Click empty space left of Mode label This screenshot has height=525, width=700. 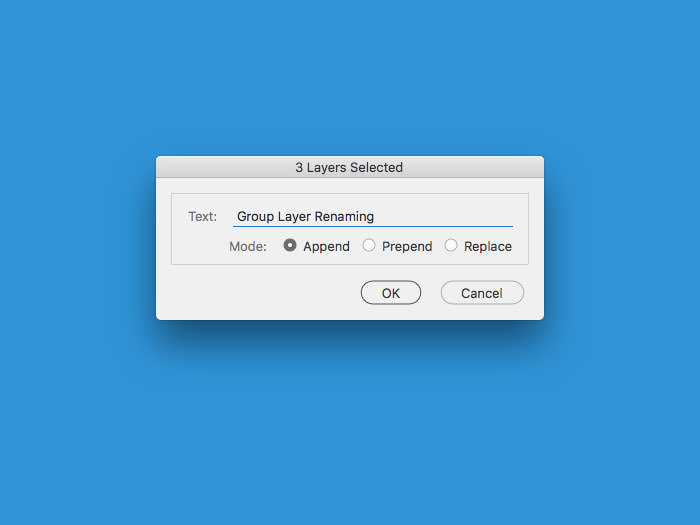(x=200, y=246)
